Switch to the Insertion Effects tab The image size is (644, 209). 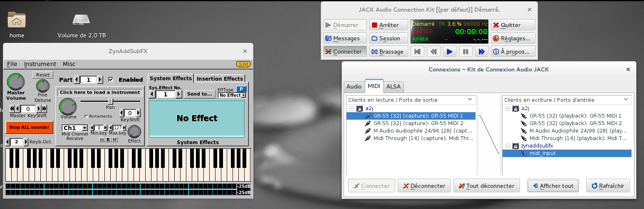(220, 79)
